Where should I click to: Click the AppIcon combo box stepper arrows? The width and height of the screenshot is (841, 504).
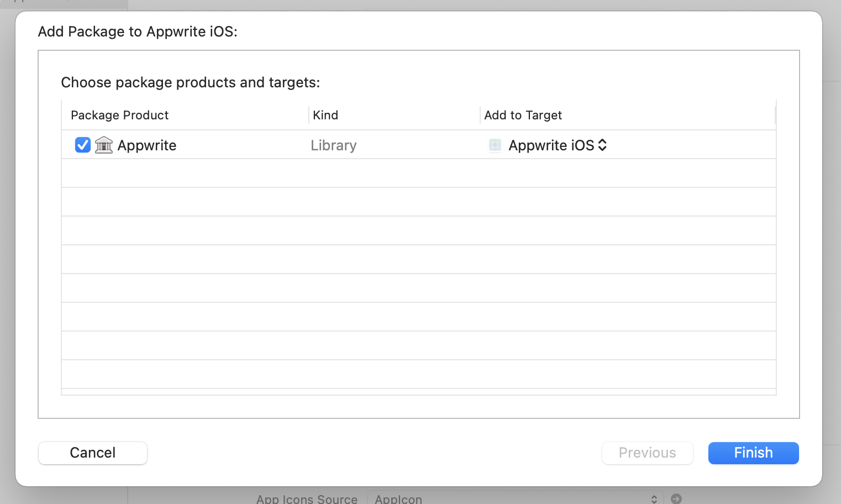click(654, 498)
